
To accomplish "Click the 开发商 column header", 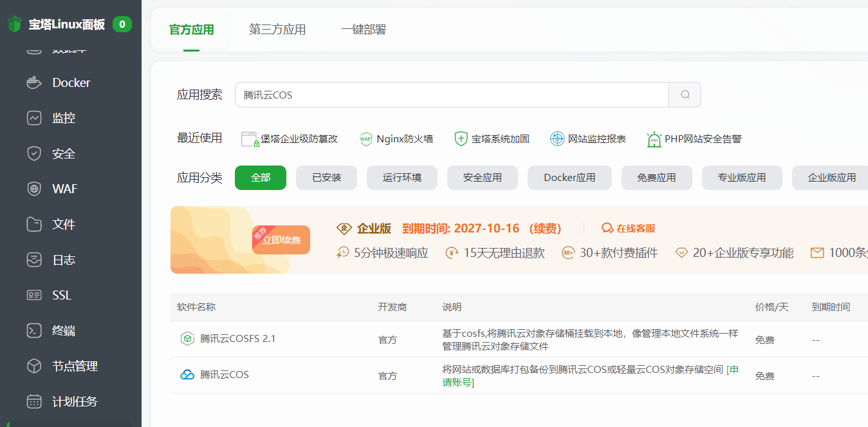I will (392, 307).
